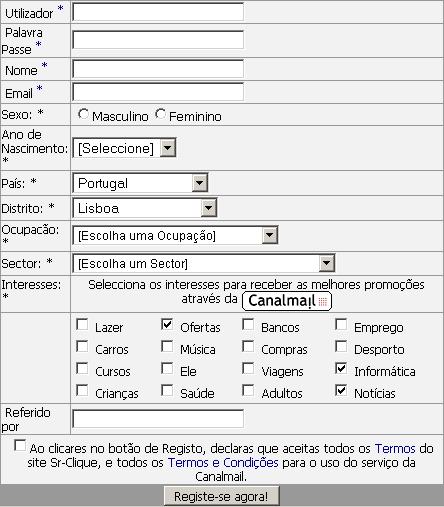The width and height of the screenshot is (444, 507).
Task: Click the Canalmail logo image
Action: [x=287, y=301]
